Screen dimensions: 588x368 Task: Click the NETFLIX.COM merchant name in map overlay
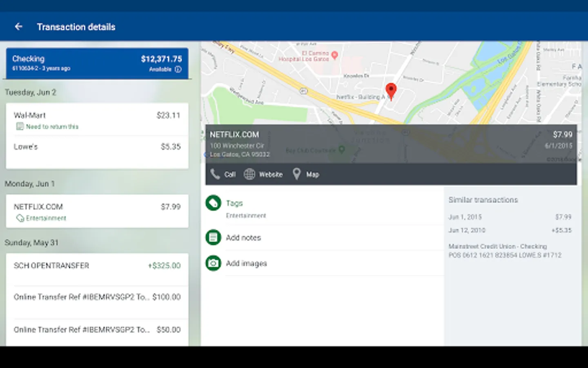[234, 135]
